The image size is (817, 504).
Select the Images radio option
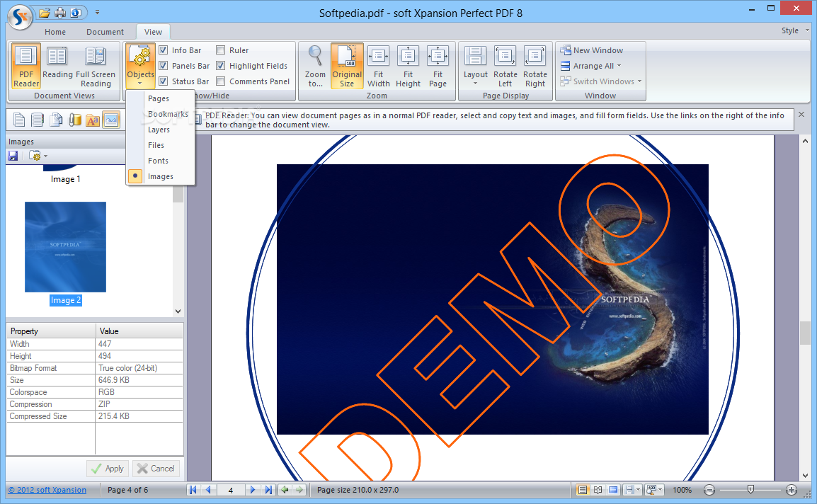(135, 176)
